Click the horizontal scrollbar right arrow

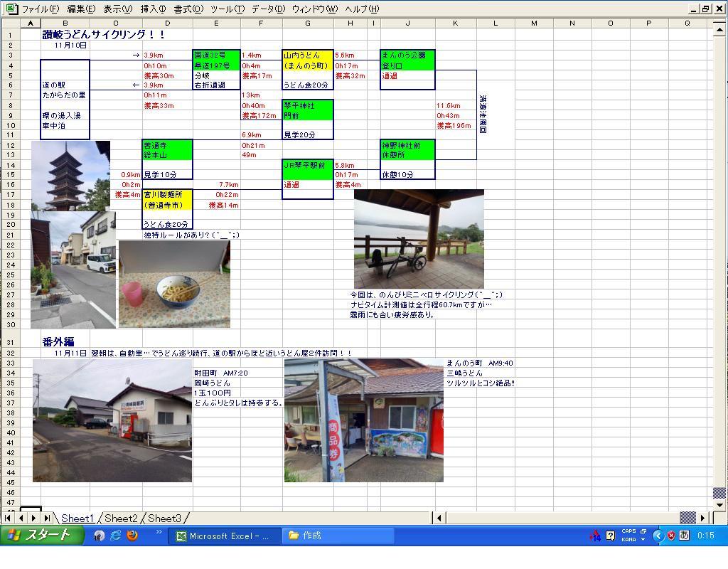pyautogui.click(x=703, y=519)
